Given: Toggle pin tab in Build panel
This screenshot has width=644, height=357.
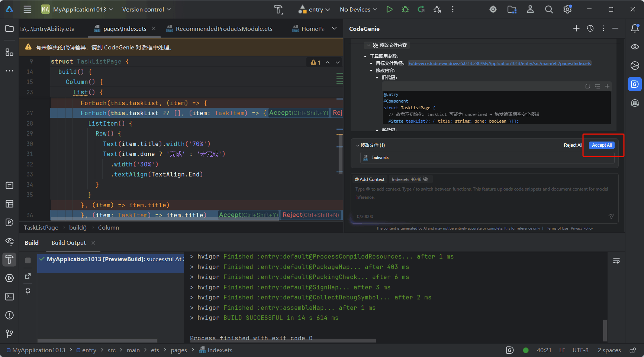Looking at the screenshot, I should pyautogui.click(x=28, y=291).
